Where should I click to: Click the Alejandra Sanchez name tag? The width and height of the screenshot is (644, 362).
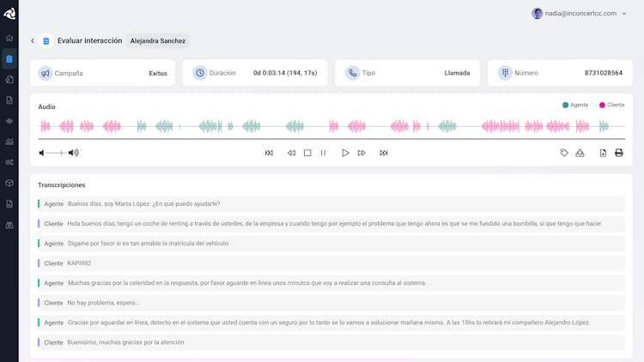[x=158, y=40]
